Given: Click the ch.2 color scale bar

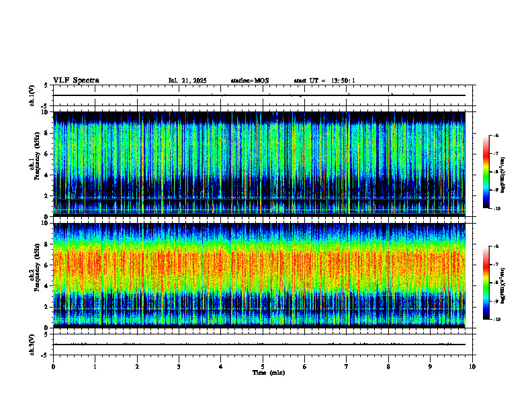Looking at the screenshot, I should click(x=486, y=283).
